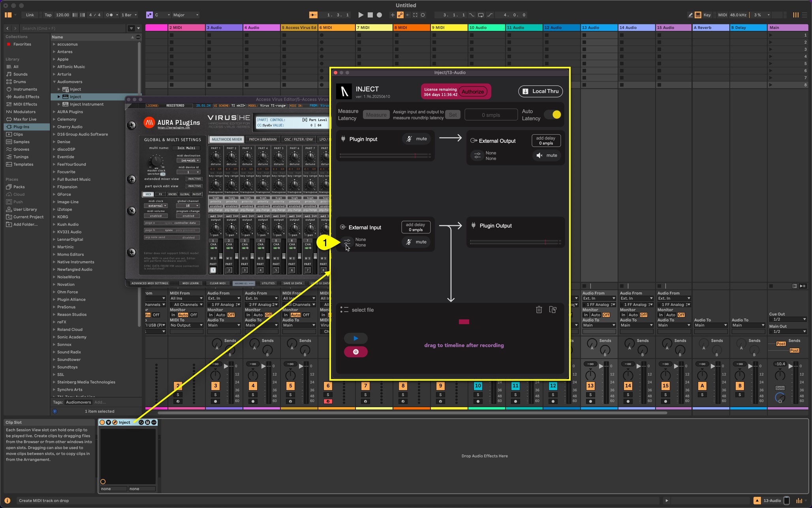Click the metronome icon in top toolbar

coord(110,15)
